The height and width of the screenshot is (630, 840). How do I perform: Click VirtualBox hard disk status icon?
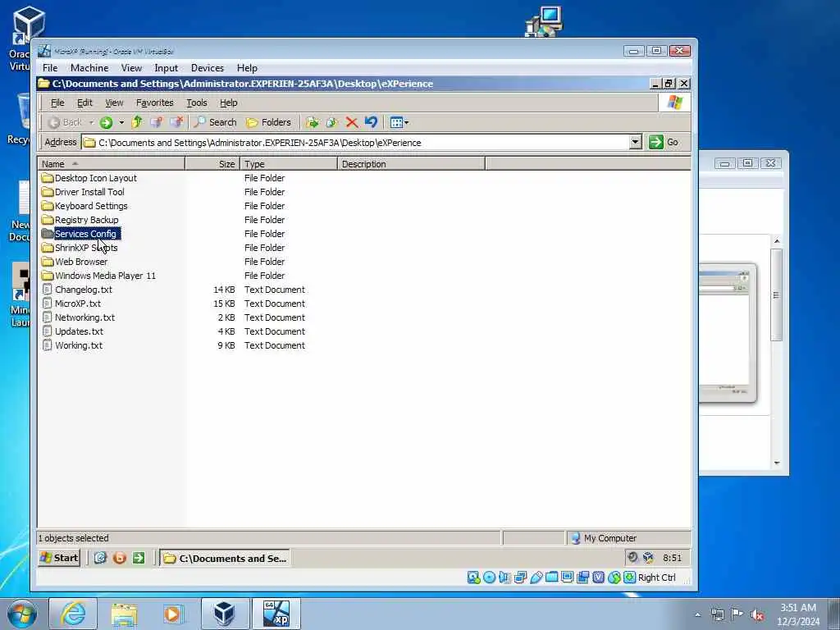point(473,577)
